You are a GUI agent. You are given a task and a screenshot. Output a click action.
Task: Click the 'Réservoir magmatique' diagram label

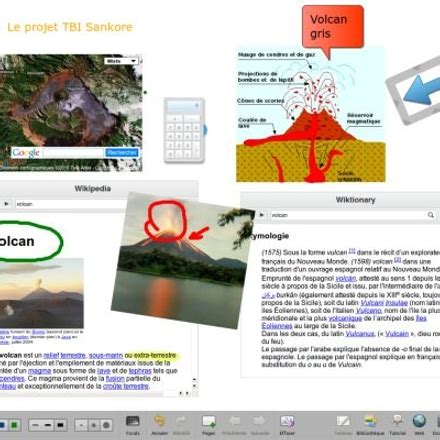pyautogui.click(x=364, y=118)
